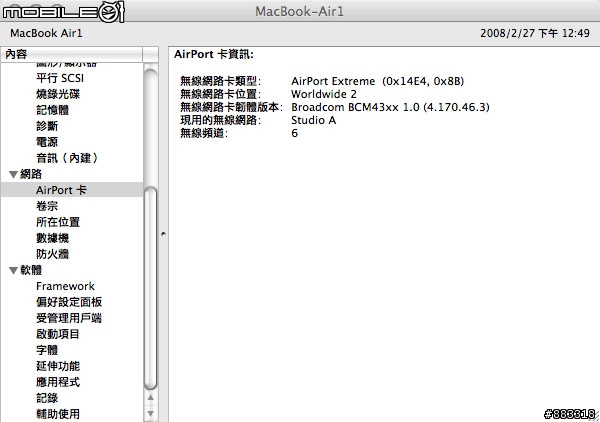Screen dimensions: 600x422
Task: Collapse the 網路 category triangle
Action: [13, 174]
